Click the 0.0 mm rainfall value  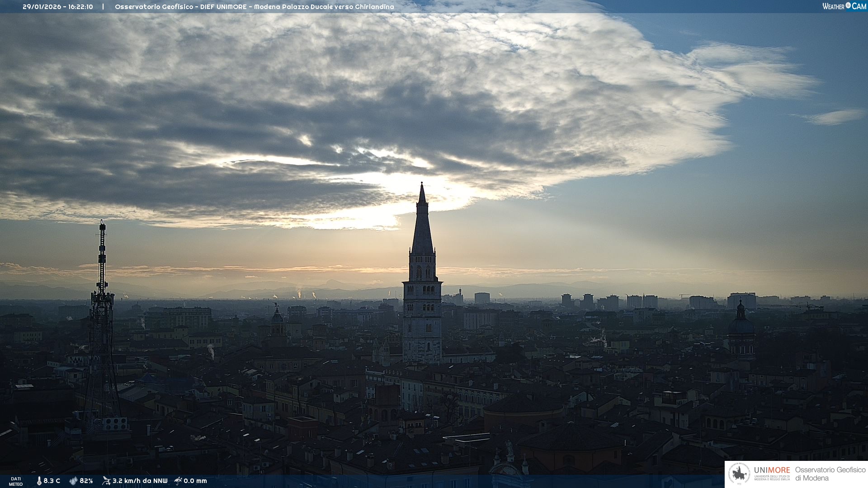195,481
